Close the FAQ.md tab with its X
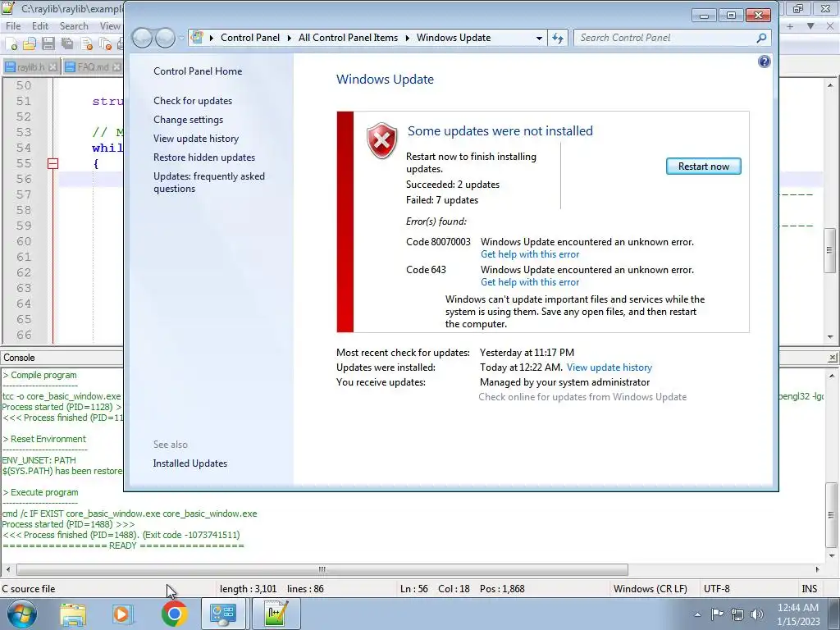The image size is (840, 630). point(116,67)
